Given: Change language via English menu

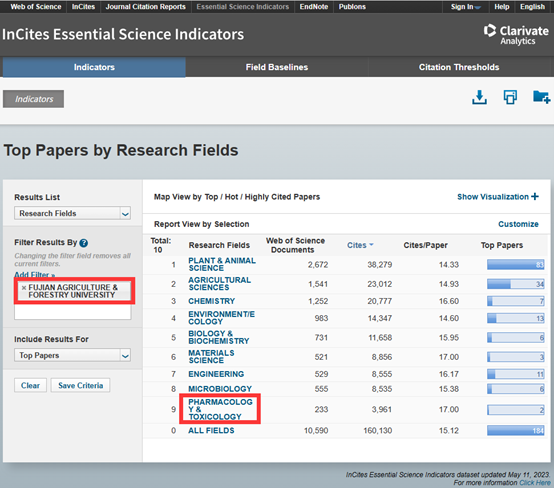Looking at the screenshot, I should 532,7.
